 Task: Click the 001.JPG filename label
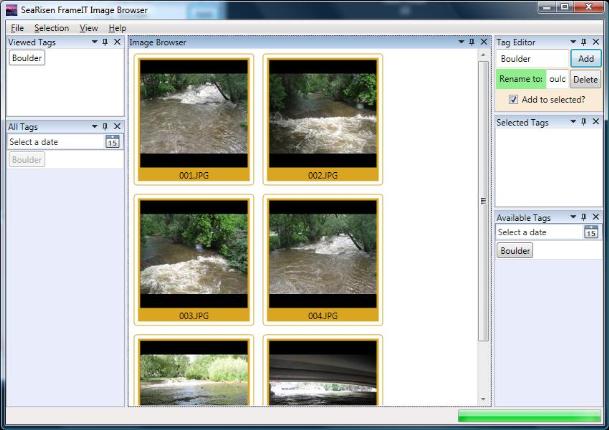[x=194, y=175]
